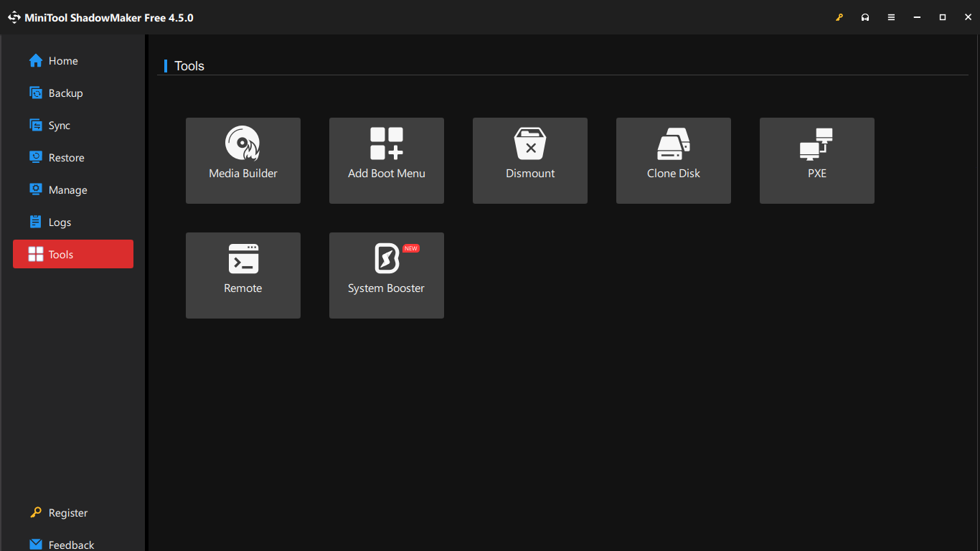Image resolution: width=980 pixels, height=551 pixels.
Task: Click the headset support icon
Action: point(865,17)
